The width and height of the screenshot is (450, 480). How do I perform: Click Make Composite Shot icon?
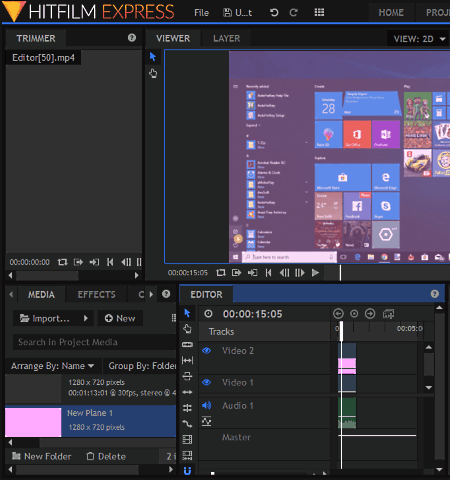point(389,314)
